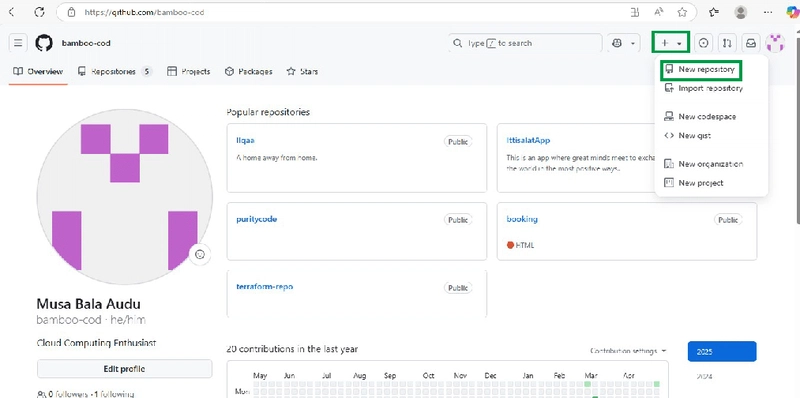Open the booking repository link
The width and height of the screenshot is (800, 398).
(522, 219)
